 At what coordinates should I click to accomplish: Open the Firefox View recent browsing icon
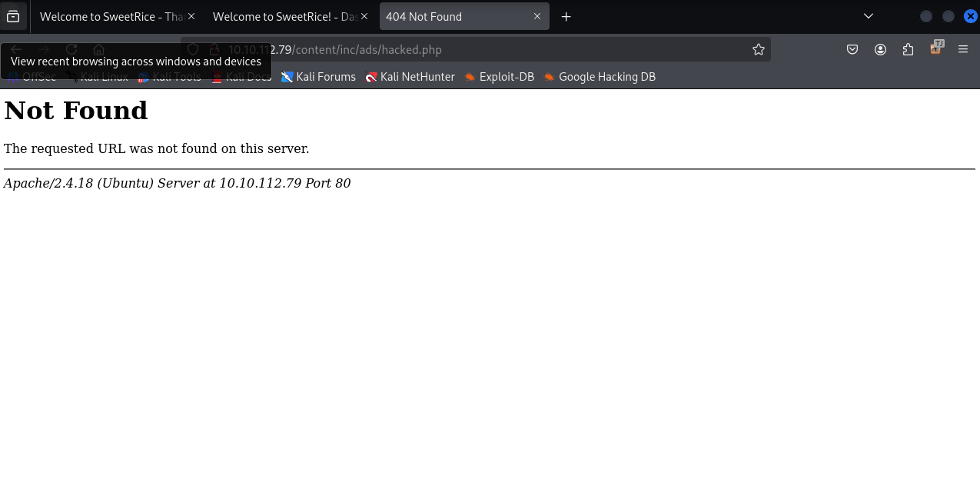(x=13, y=16)
